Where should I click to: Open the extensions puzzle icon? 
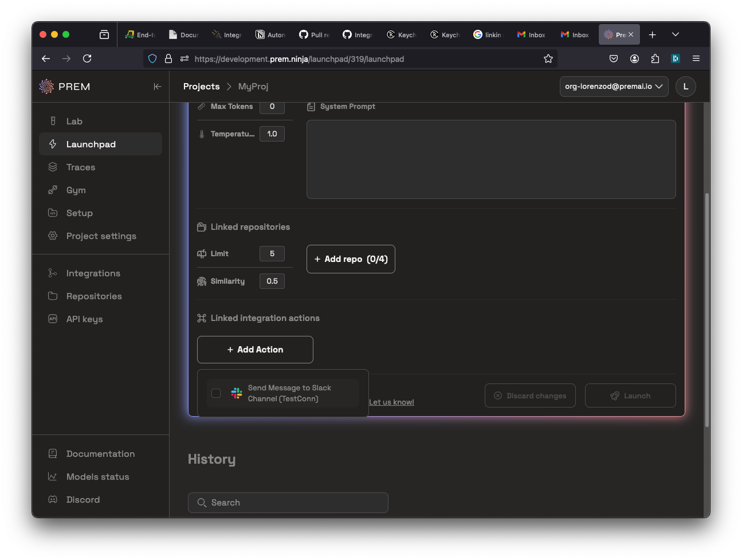click(x=655, y=58)
